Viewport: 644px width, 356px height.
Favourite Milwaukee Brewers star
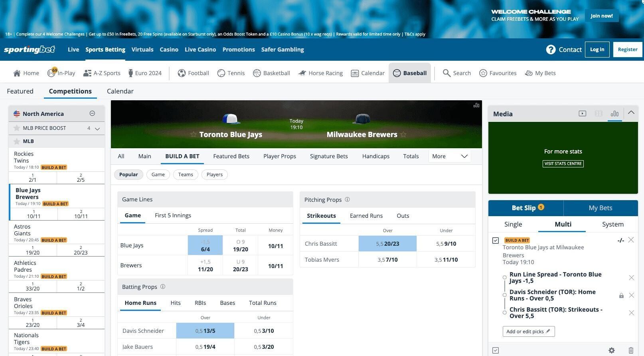(x=403, y=134)
